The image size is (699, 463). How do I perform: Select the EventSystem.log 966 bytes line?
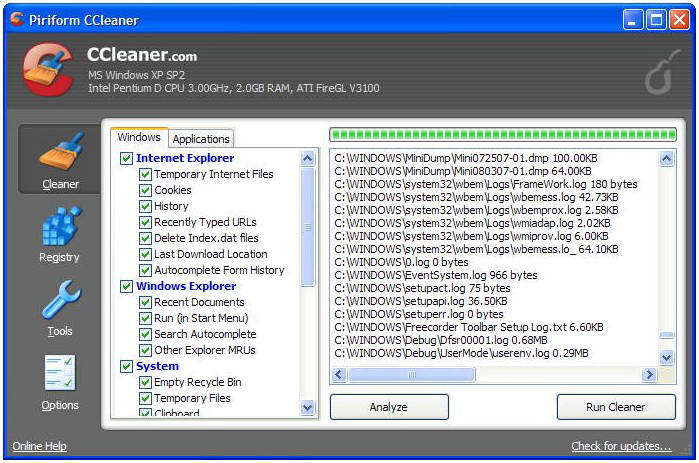[x=436, y=275]
